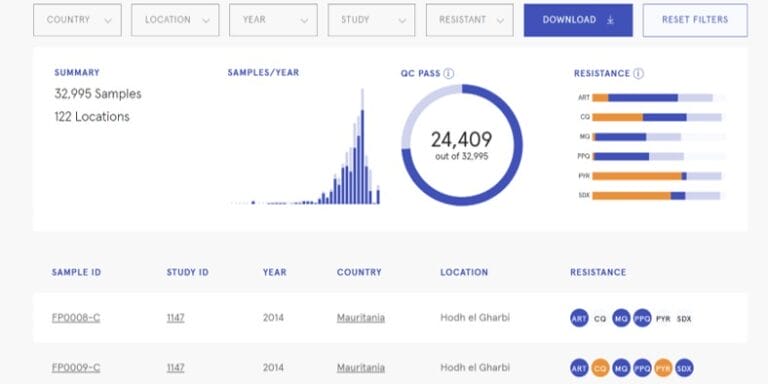Click year 2014 in FP0009-C row
768x384 pixels.
pos(274,367)
